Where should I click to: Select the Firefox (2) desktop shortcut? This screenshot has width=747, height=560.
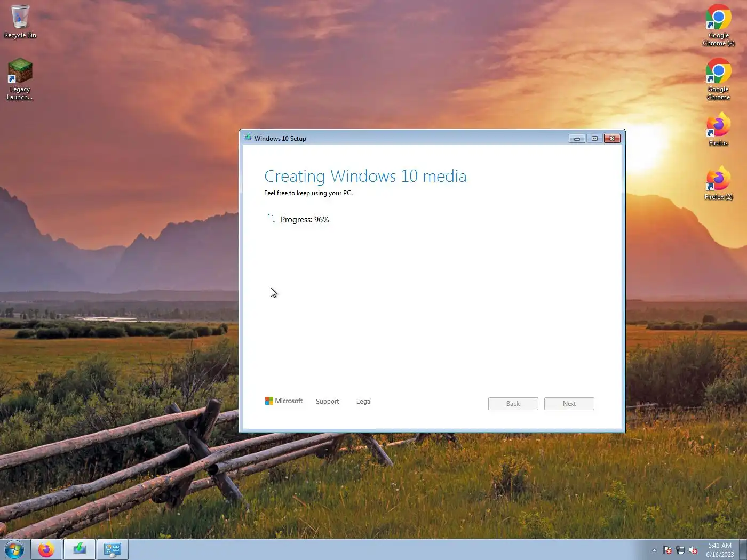tap(718, 182)
